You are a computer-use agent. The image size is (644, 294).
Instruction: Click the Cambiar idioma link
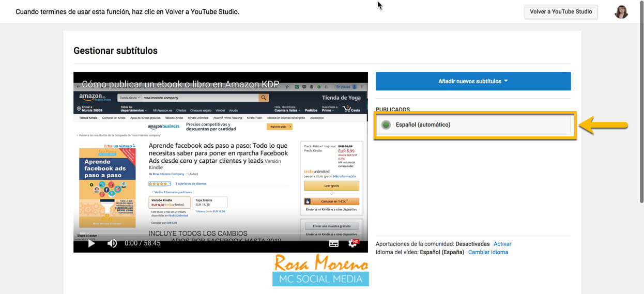pos(488,252)
